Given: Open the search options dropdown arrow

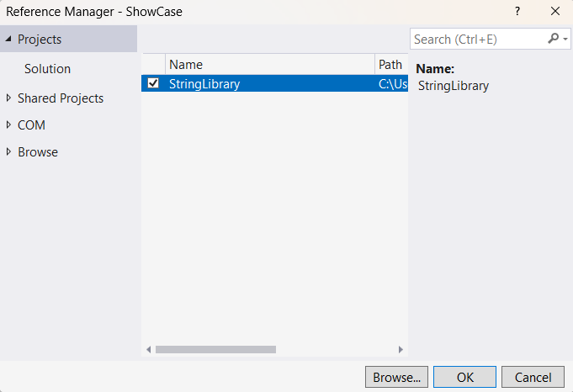Looking at the screenshot, I should pyautogui.click(x=565, y=39).
